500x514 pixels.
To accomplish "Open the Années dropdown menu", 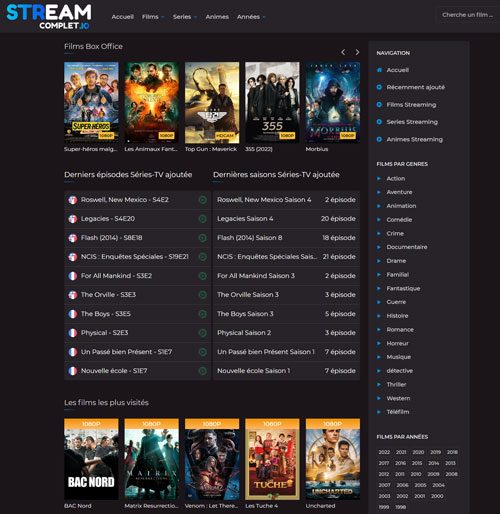I will point(251,17).
